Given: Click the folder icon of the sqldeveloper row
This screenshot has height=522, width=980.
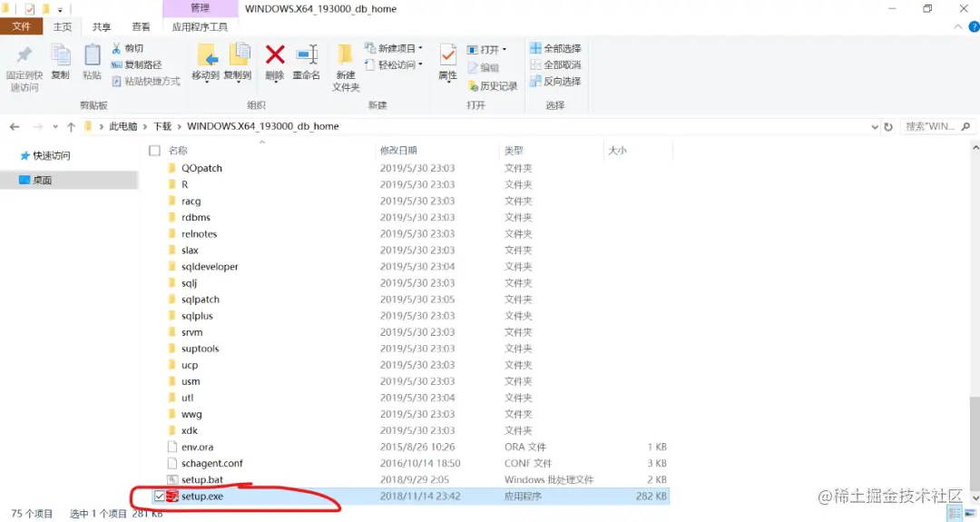Looking at the screenshot, I should click(171, 266).
